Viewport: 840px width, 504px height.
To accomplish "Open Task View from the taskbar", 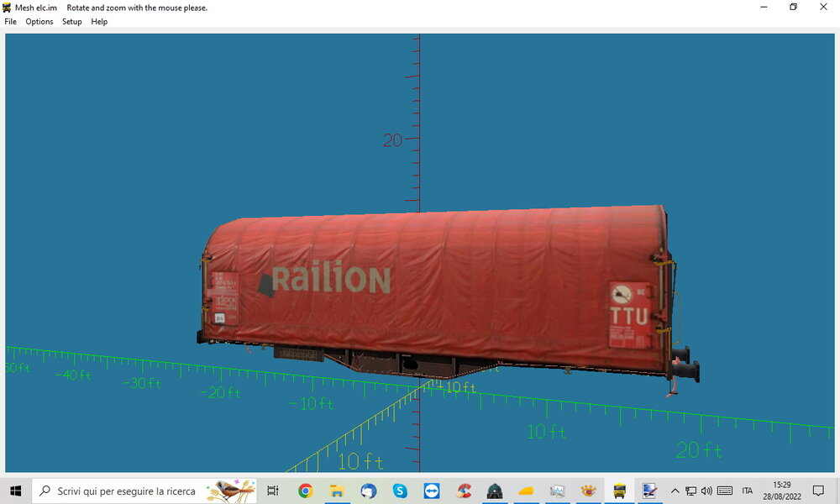I will [273, 491].
